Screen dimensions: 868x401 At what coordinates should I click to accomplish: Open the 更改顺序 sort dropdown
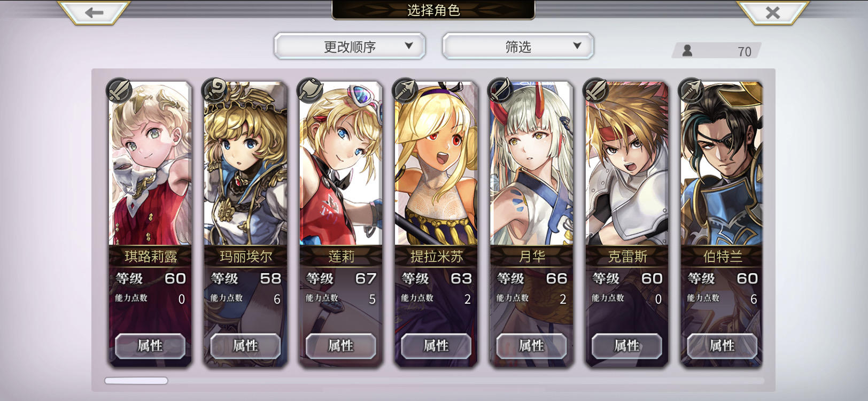pos(350,47)
